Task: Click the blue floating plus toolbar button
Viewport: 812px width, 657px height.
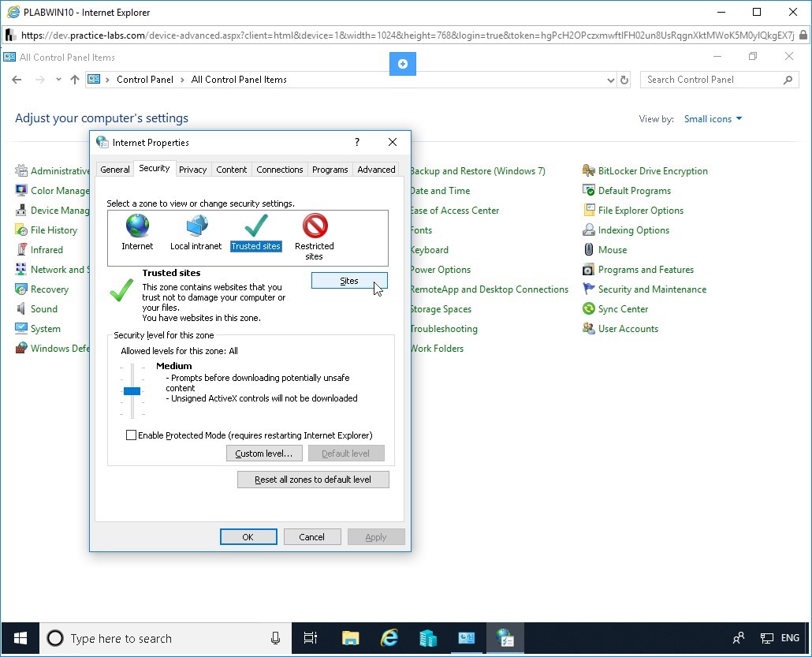Action: pyautogui.click(x=403, y=63)
